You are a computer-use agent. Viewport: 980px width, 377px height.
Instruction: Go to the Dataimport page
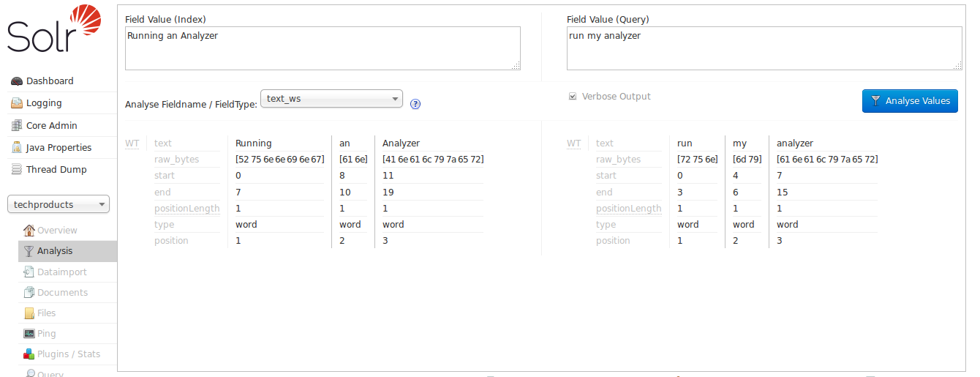tap(61, 272)
